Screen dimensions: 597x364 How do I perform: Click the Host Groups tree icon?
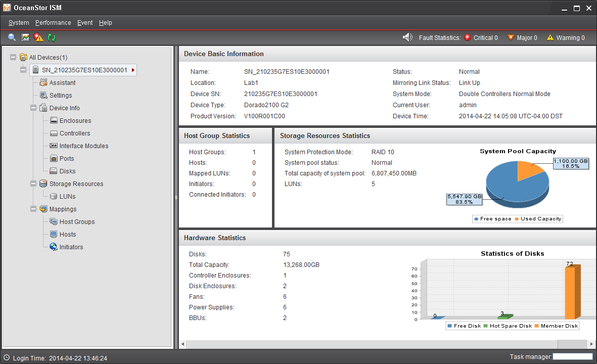point(54,221)
